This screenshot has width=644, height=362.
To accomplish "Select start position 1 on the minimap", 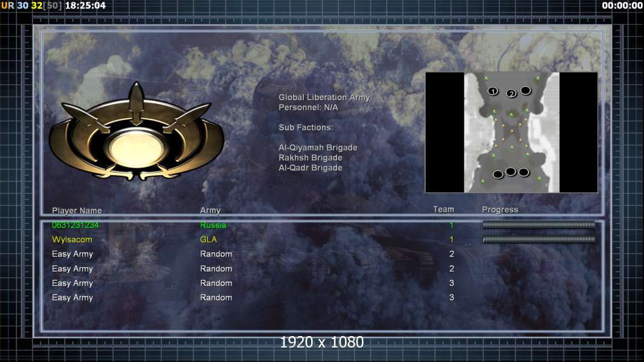I will [x=493, y=91].
